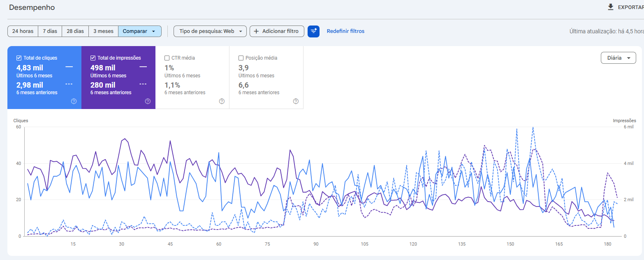Click help icon on Posição média card
The height and width of the screenshot is (260, 644).
(x=296, y=101)
